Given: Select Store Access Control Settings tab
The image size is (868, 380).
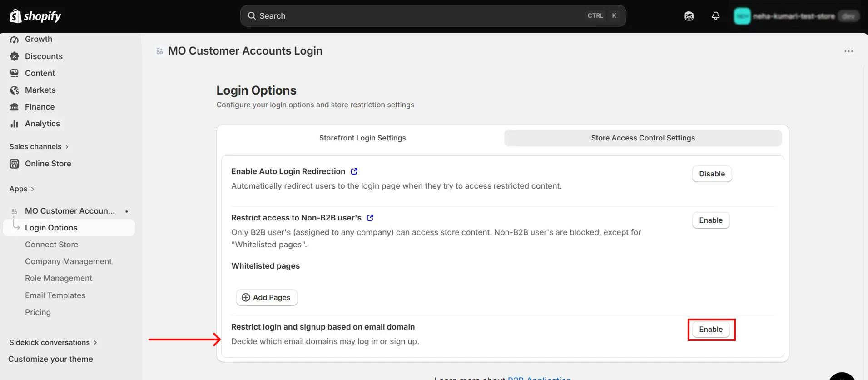Looking at the screenshot, I should [x=643, y=138].
